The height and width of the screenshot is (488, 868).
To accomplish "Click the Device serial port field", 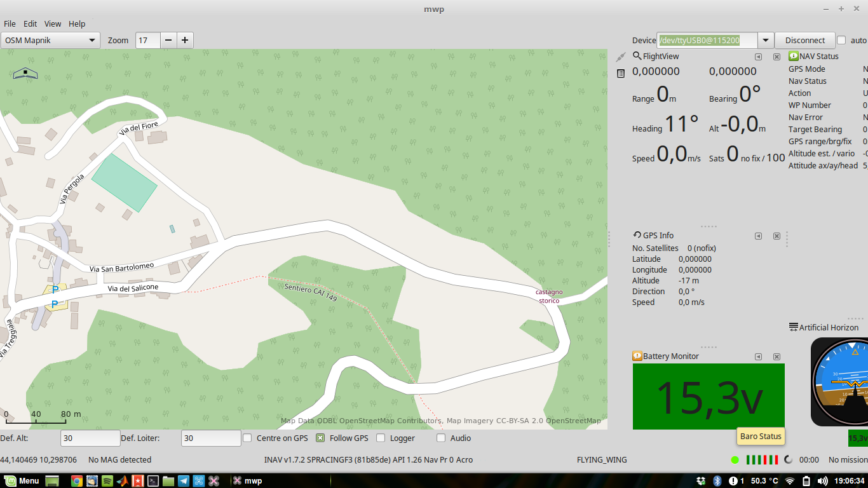I will tap(707, 40).
